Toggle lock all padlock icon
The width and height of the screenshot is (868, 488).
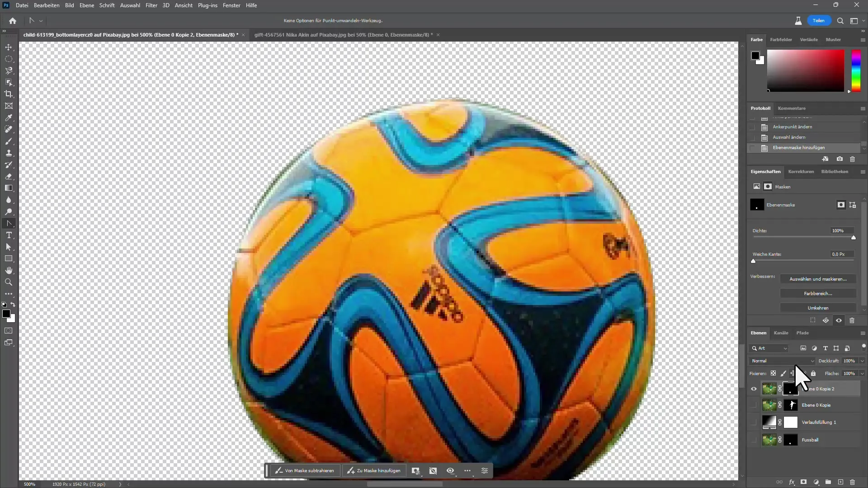pyautogui.click(x=813, y=374)
